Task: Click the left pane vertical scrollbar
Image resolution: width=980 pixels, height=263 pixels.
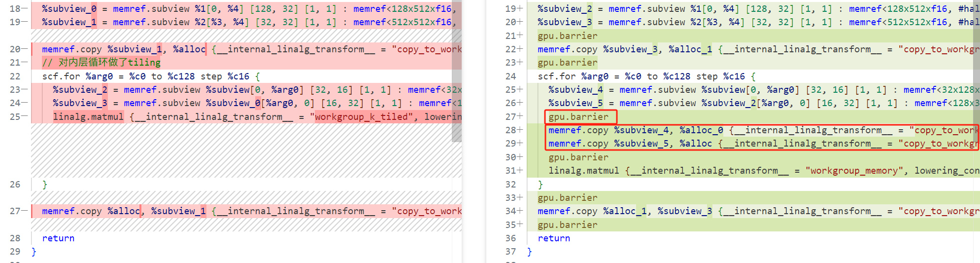Action: tap(457, 74)
